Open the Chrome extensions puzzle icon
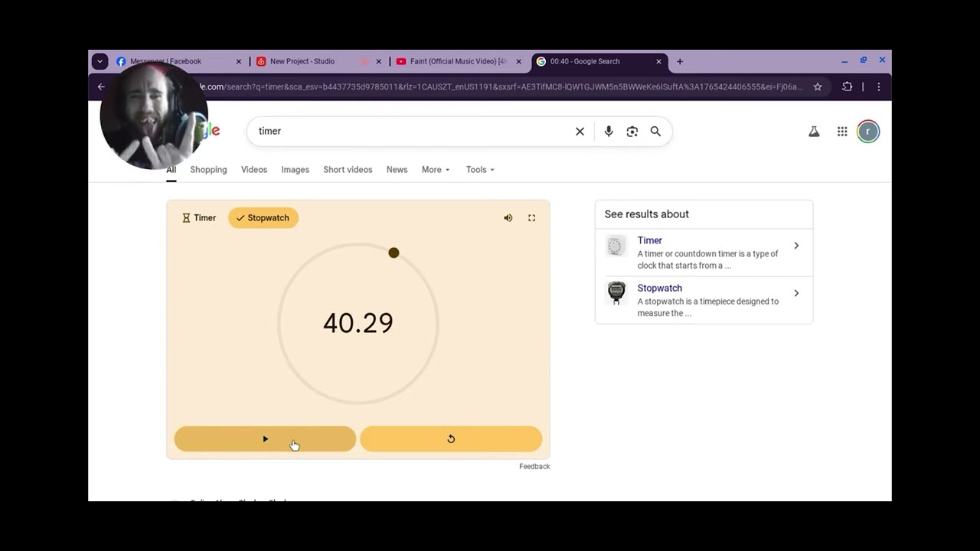 [847, 87]
